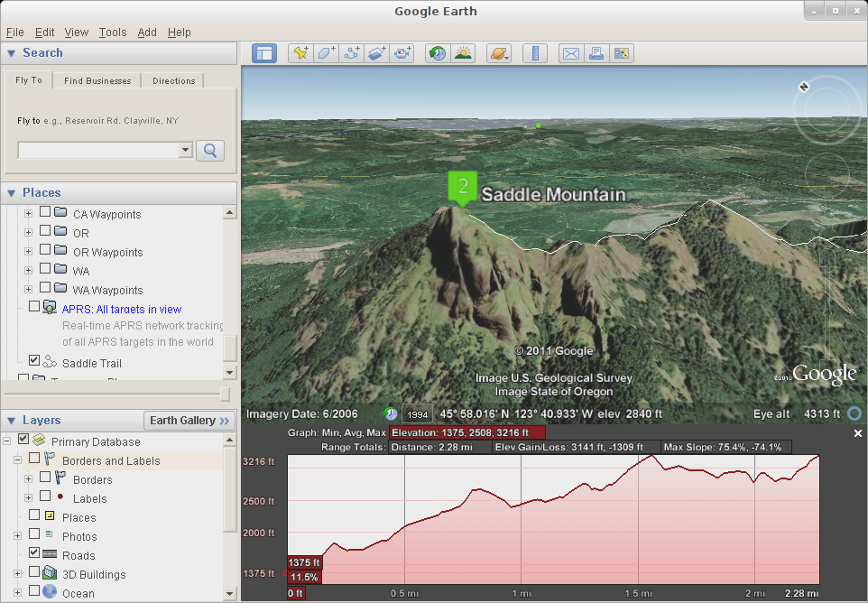Viewport: 868px width, 603px height.
Task: Toggle the sidebar panel button
Action: [264, 53]
